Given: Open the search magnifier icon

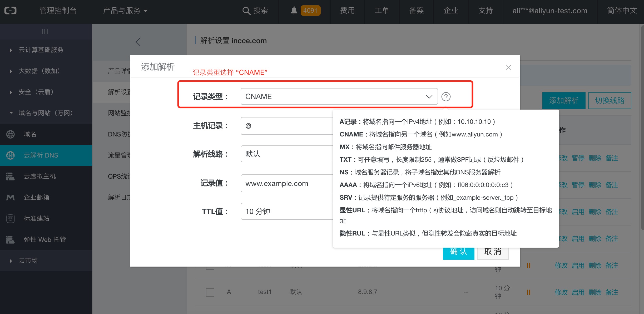Looking at the screenshot, I should tap(246, 11).
